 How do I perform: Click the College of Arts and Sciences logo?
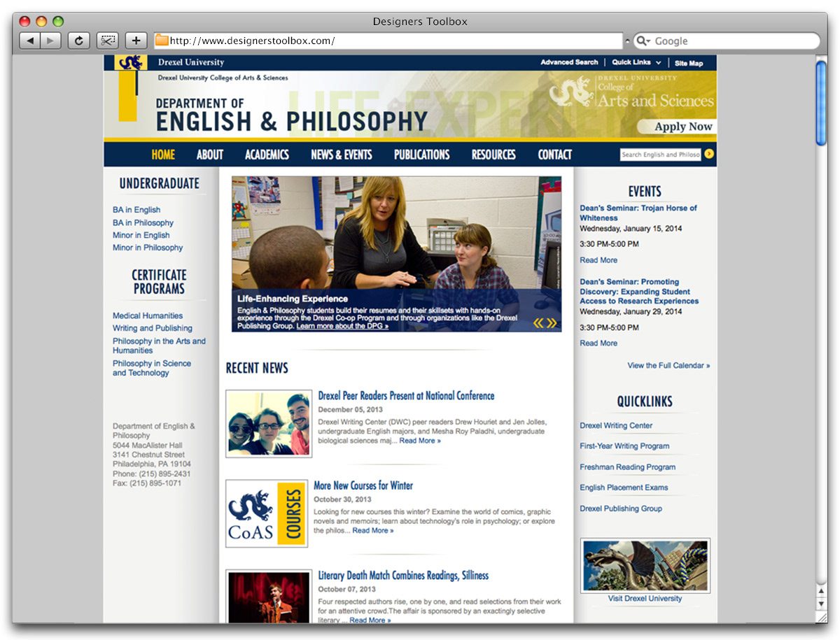tap(631, 92)
